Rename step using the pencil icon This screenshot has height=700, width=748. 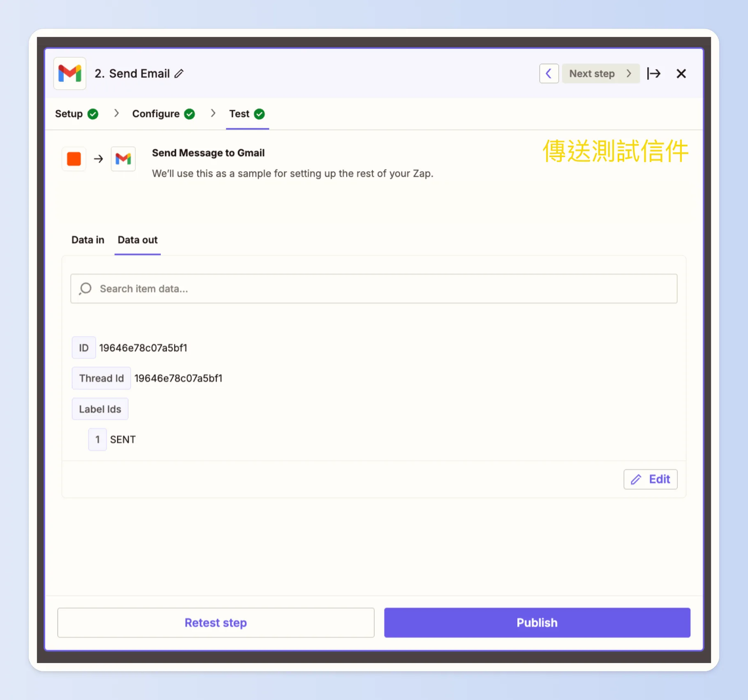179,74
